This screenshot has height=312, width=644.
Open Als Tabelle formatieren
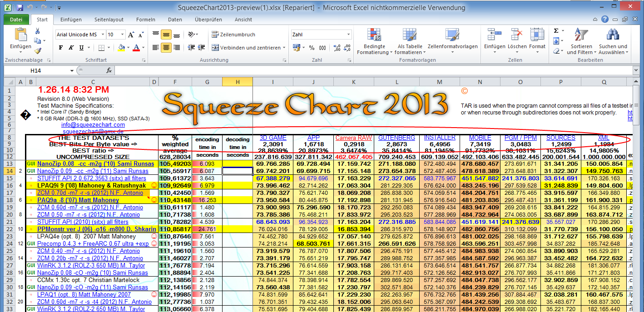410,41
